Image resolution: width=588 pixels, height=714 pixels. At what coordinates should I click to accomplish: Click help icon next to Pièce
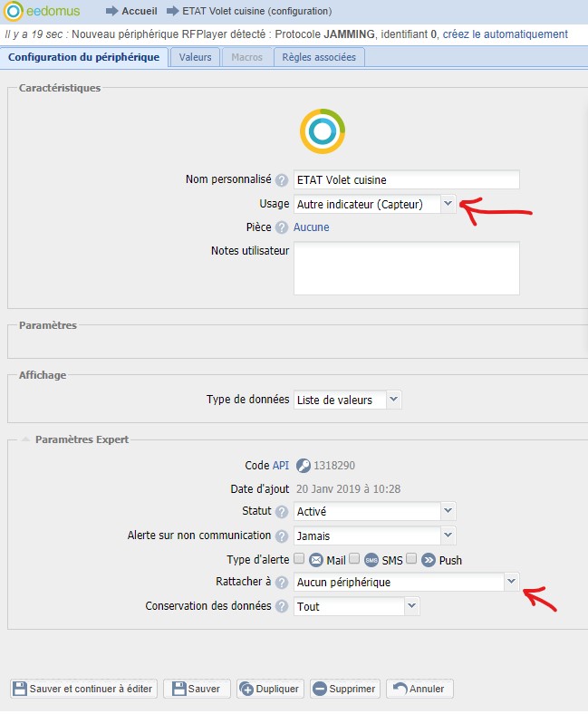click(x=282, y=228)
